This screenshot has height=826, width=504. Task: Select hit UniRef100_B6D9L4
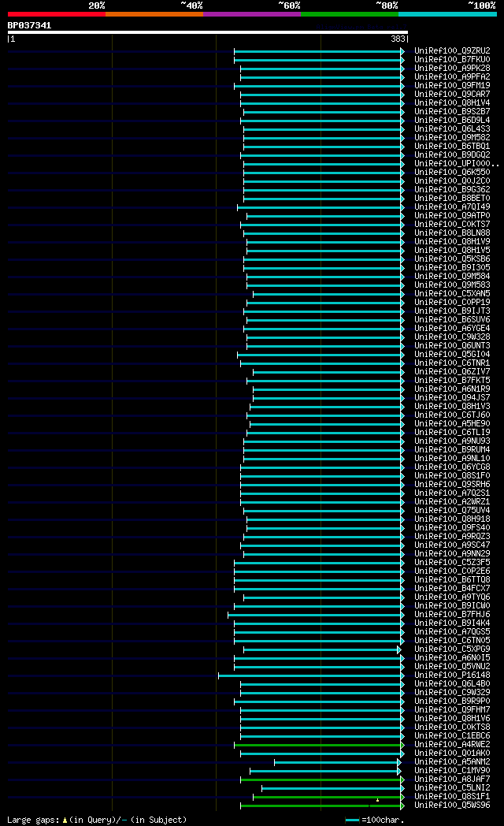(x=452, y=121)
